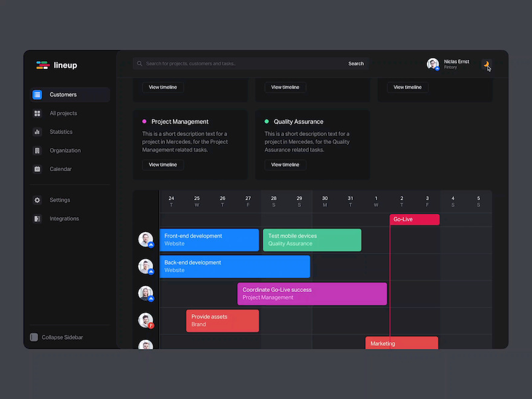The height and width of the screenshot is (399, 532).
Task: Click the Customers list icon
Action: [x=37, y=95]
